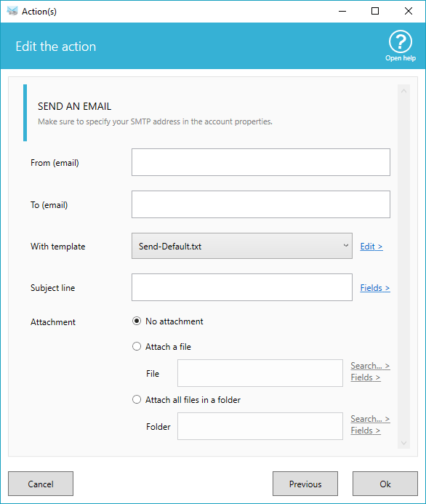Click the Edit link beside template
Screen dimensions: 426x504
click(x=371, y=247)
